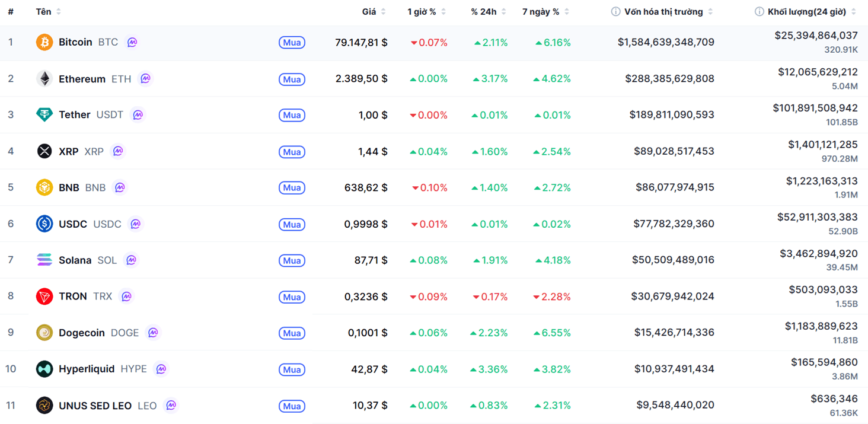Image resolution: width=868 pixels, height=424 pixels.
Task: Click Ethereum price 2.389,50 $
Action: tap(361, 78)
